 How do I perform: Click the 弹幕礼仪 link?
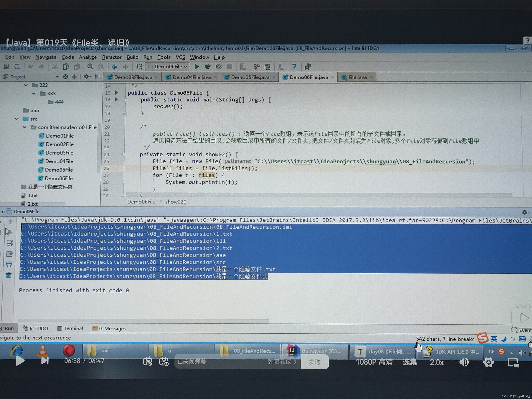[282, 361]
